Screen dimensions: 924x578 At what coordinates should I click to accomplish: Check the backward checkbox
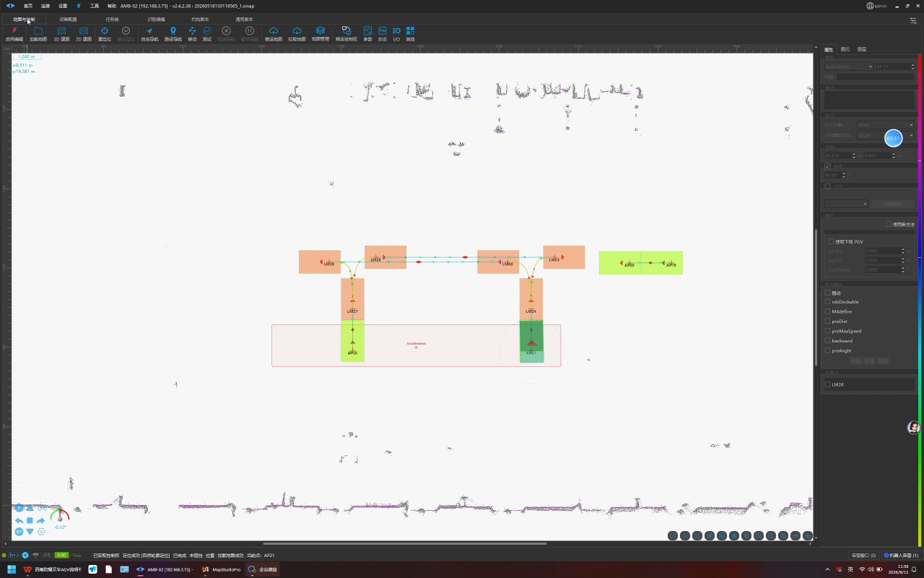[x=827, y=341]
